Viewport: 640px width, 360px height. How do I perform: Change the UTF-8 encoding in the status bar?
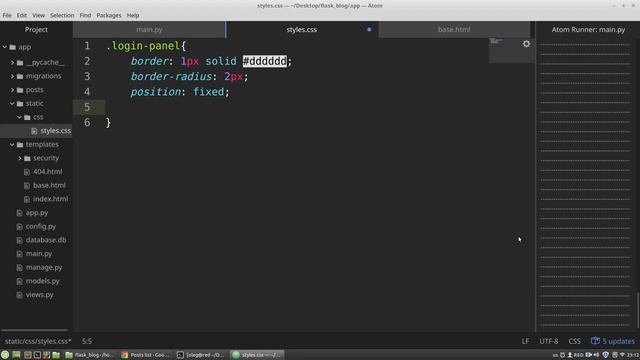[x=549, y=341]
